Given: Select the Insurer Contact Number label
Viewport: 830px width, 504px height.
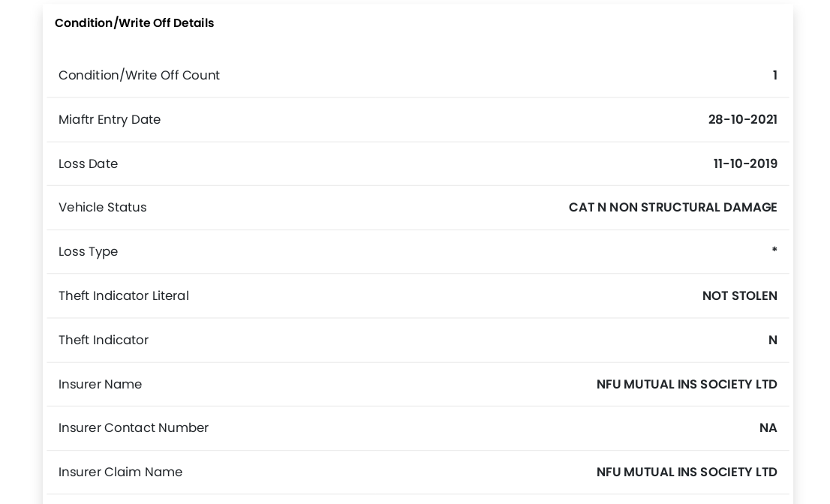Looking at the screenshot, I should point(134,427).
